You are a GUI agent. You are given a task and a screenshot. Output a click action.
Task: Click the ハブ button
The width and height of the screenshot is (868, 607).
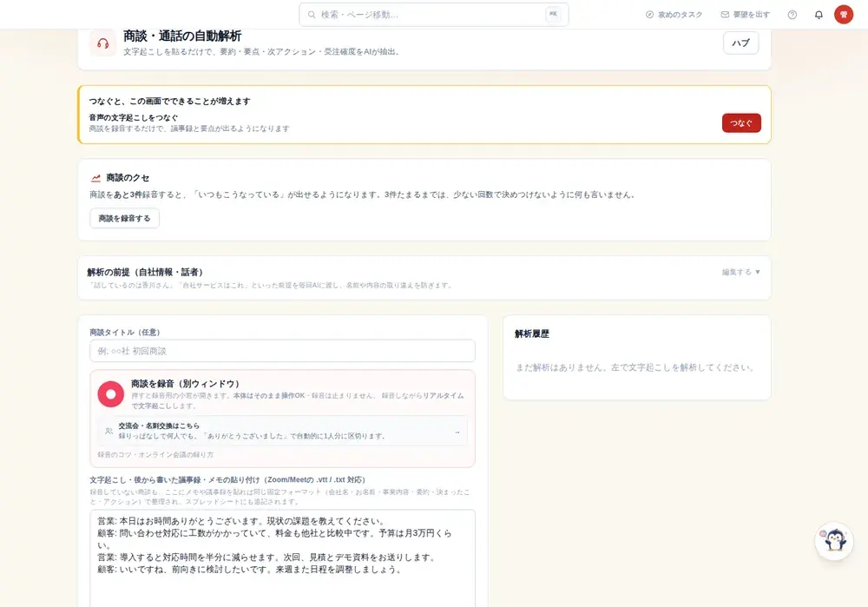click(740, 43)
